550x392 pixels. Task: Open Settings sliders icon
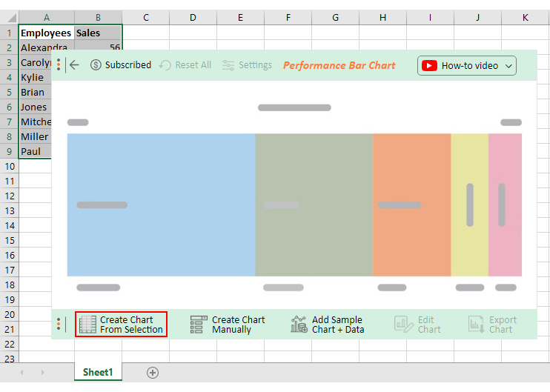[228, 65]
